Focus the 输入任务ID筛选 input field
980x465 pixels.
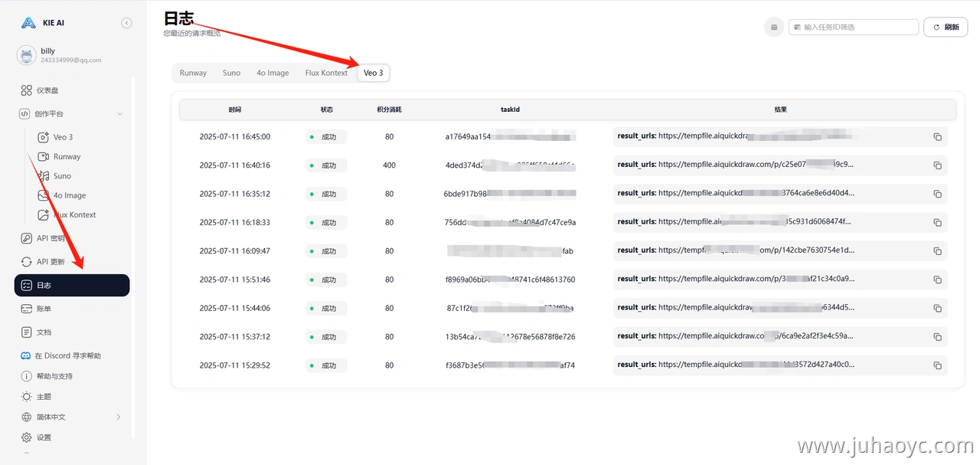[x=854, y=27]
